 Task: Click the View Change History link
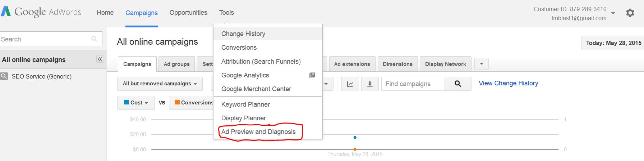pos(508,83)
